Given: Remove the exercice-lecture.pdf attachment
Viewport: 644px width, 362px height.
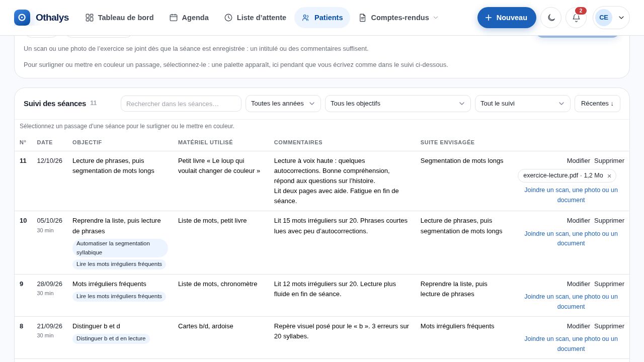Looking at the screenshot, I should pyautogui.click(x=609, y=176).
